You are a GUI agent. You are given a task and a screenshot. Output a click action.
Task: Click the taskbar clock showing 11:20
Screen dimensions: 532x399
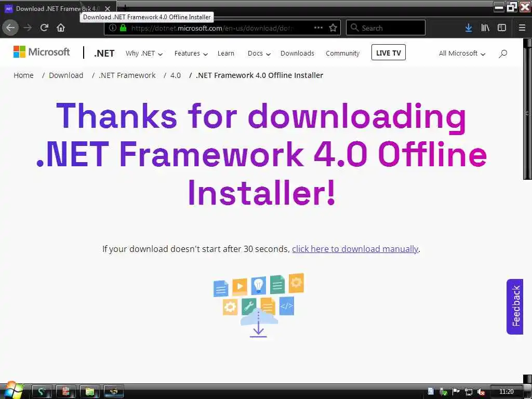click(x=506, y=392)
